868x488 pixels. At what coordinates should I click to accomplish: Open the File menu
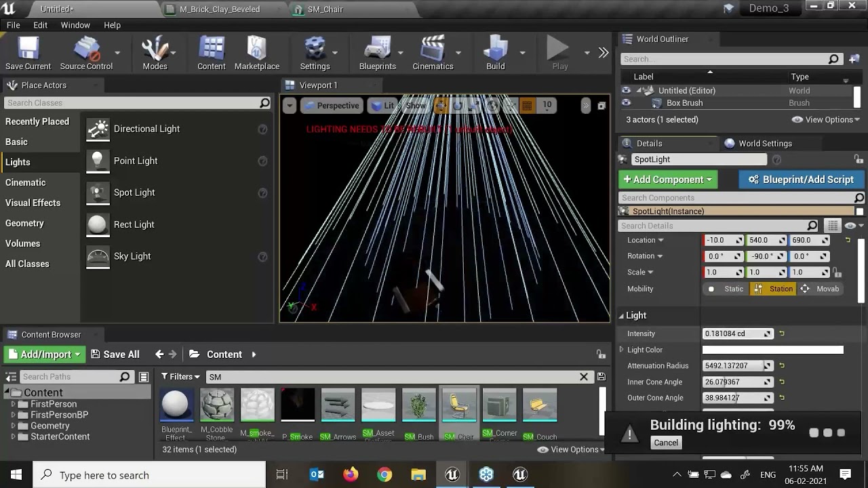click(13, 25)
